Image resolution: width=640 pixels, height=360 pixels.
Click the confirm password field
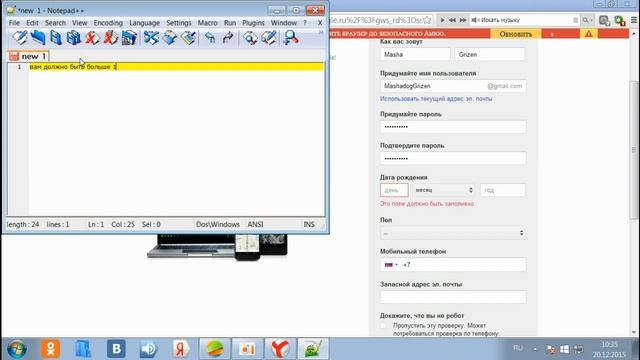453,158
